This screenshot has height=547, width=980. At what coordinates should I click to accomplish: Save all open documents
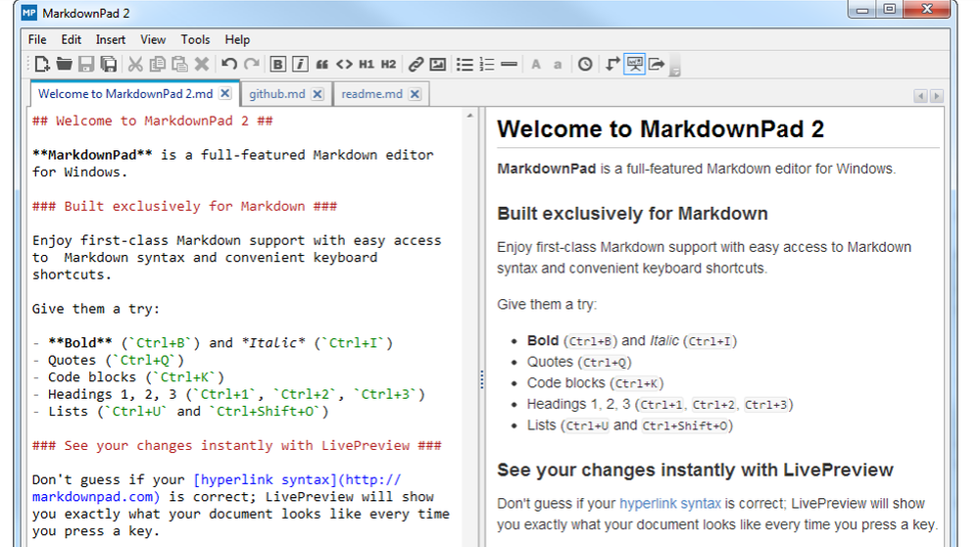point(109,64)
